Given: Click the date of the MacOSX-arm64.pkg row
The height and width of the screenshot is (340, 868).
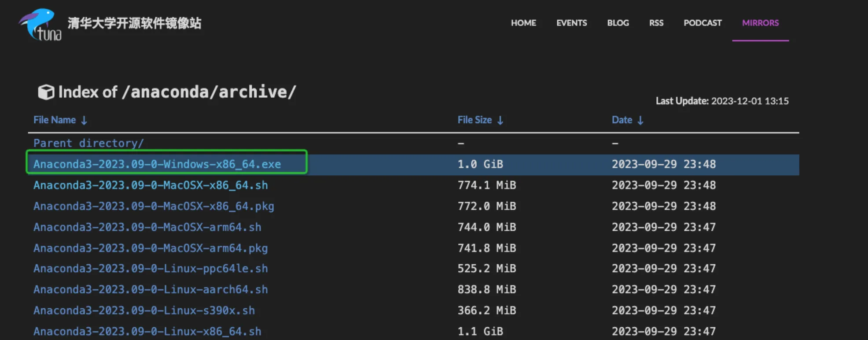Looking at the screenshot, I should point(664,248).
